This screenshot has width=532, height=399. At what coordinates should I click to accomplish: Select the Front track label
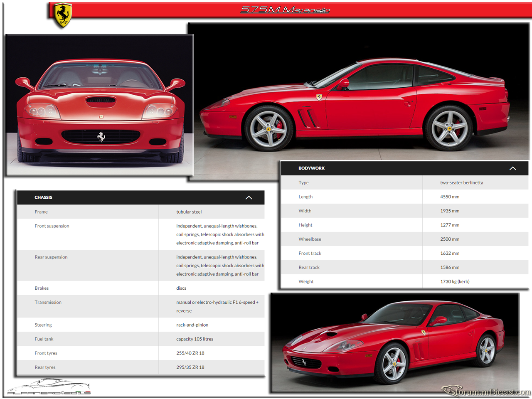[x=310, y=254]
